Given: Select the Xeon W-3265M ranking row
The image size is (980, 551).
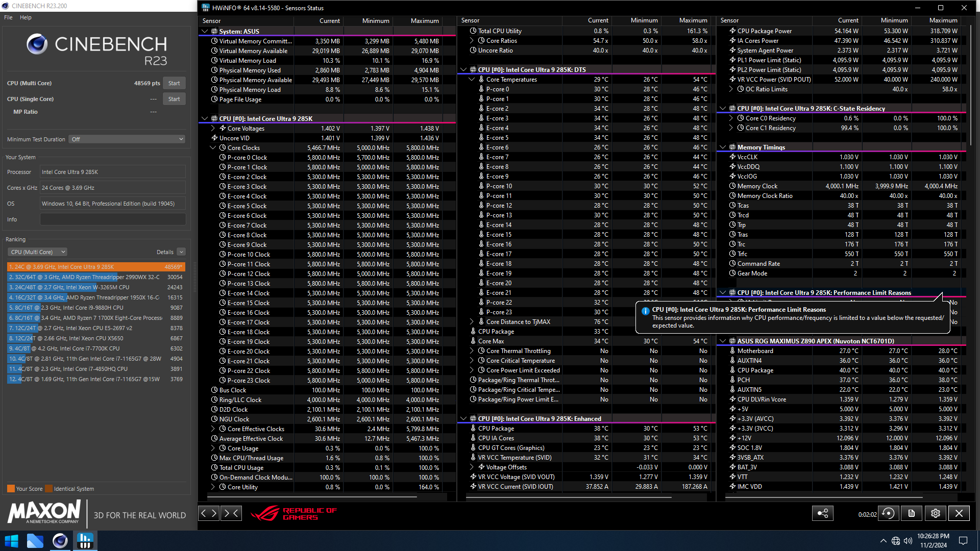Looking at the screenshot, I should (x=96, y=287).
